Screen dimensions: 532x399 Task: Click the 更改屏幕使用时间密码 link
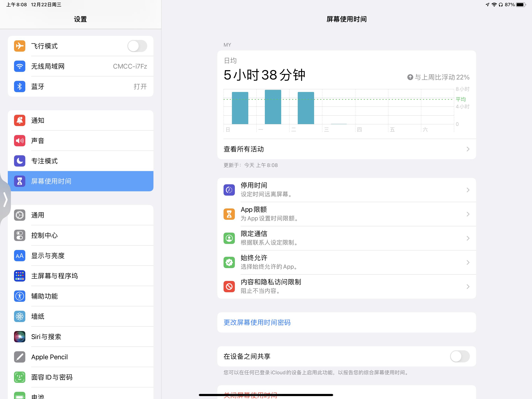(x=256, y=322)
